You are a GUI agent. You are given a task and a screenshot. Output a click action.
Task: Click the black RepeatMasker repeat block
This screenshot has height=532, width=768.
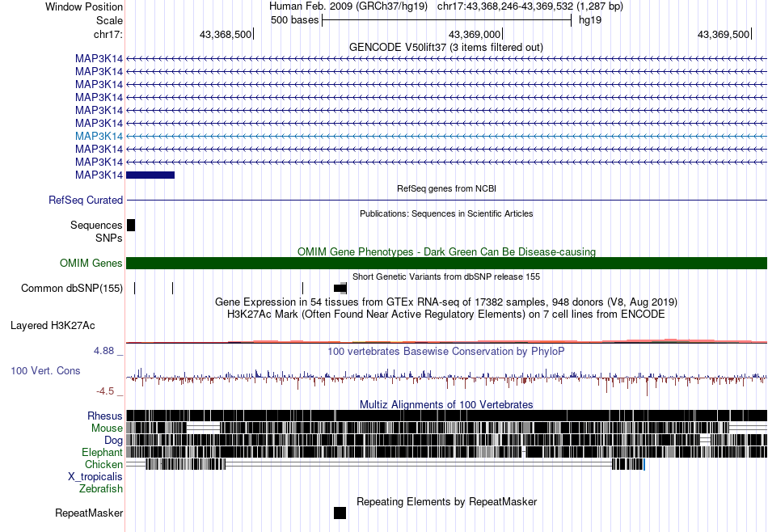[x=340, y=513]
